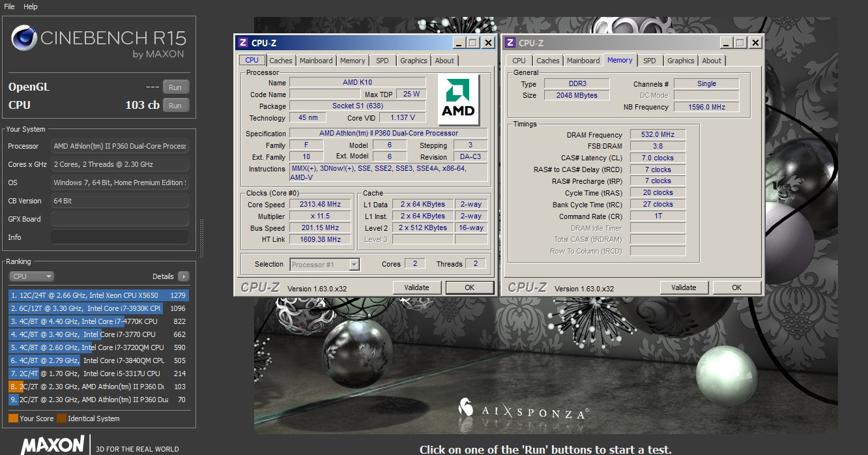This screenshot has height=455, width=868.
Task: Maximize the left CPU-Z window
Action: pos(473,42)
